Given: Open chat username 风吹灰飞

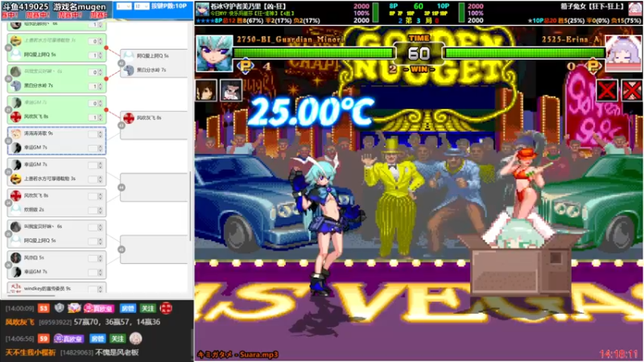Looking at the screenshot, I should pyautogui.click(x=19, y=323).
